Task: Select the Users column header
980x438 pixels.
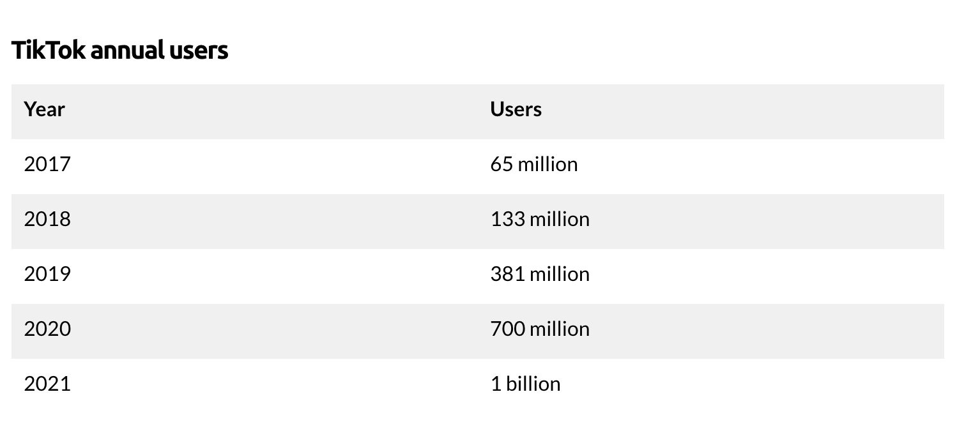Action: 516,109
